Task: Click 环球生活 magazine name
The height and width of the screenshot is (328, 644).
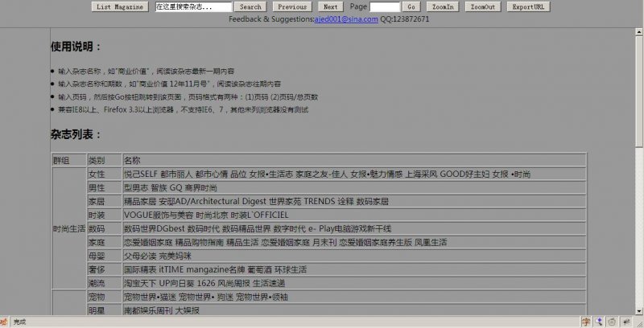Action: click(291, 269)
